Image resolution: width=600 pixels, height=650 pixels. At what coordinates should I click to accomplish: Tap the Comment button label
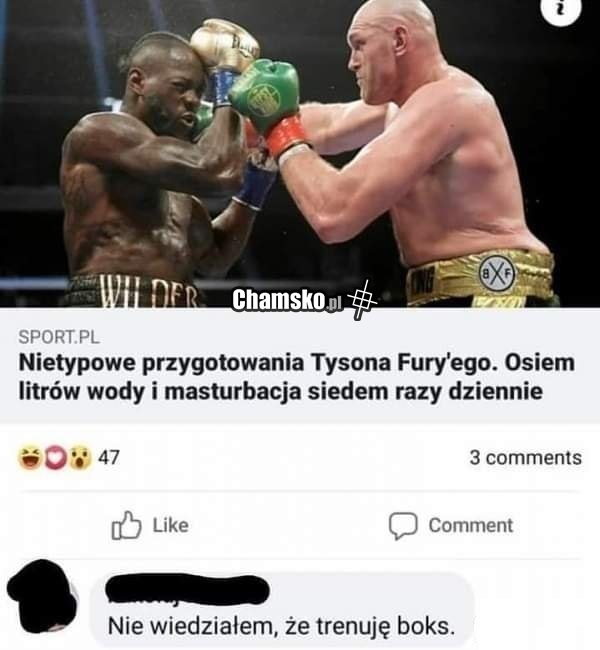point(471,525)
